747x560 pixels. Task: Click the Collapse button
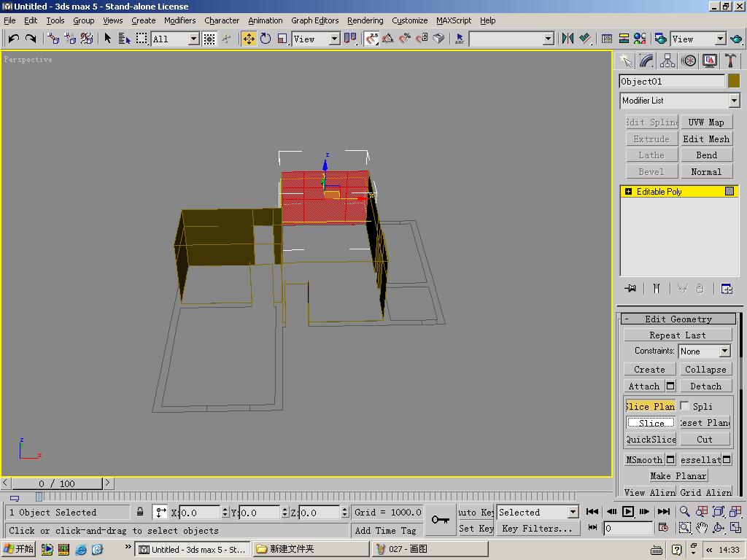pos(705,369)
